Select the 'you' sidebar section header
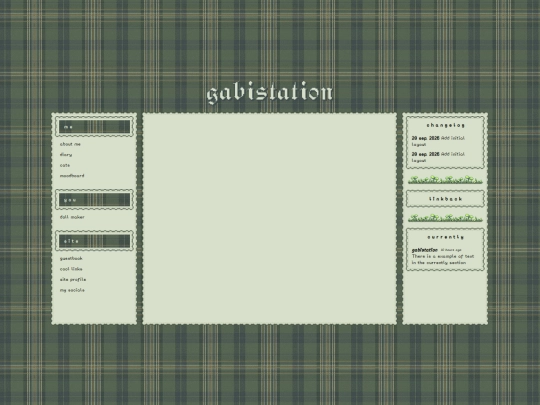The width and height of the screenshot is (540, 405). point(94,199)
